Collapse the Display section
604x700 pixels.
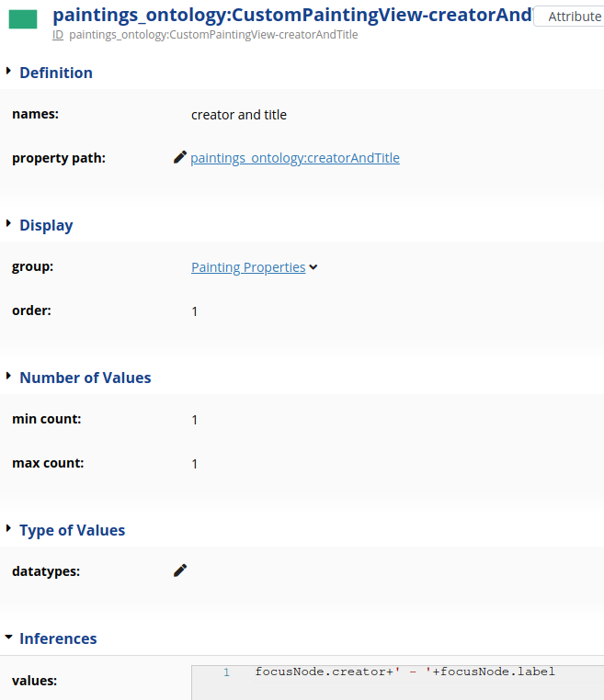[9, 224]
